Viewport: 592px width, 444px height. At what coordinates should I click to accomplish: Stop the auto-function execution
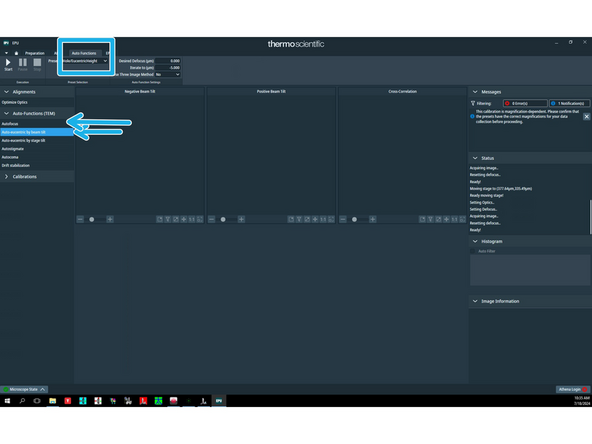tap(37, 64)
